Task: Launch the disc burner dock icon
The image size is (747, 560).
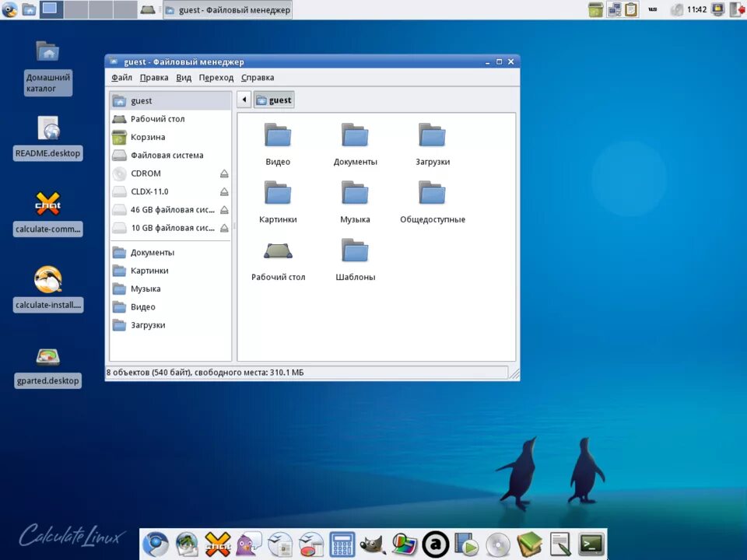Action: 498,544
